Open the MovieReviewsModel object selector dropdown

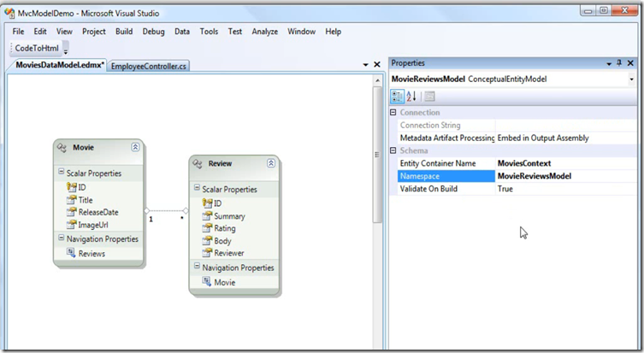tap(632, 79)
